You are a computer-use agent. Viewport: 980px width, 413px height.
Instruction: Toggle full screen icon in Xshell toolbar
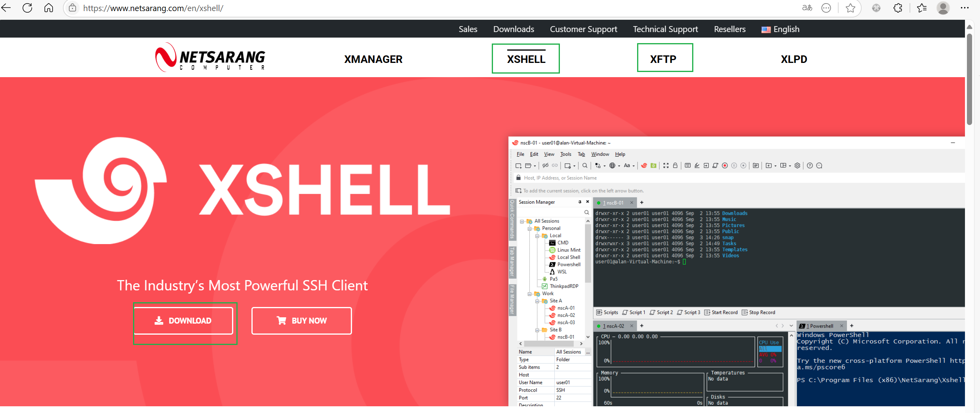click(x=666, y=166)
